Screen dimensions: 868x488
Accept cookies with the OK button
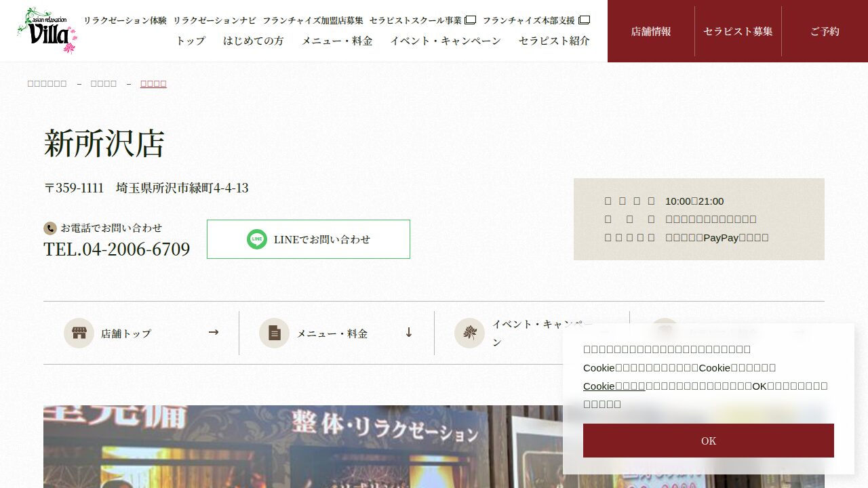pos(708,441)
